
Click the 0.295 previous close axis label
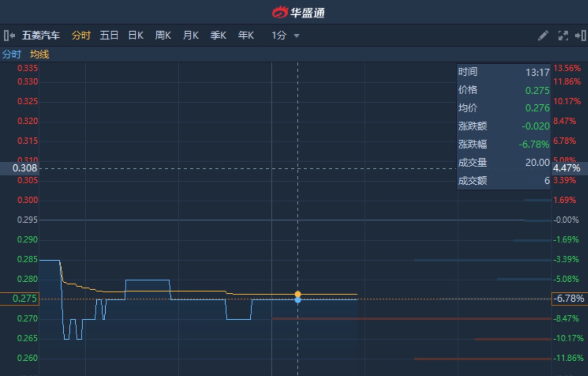(27, 220)
